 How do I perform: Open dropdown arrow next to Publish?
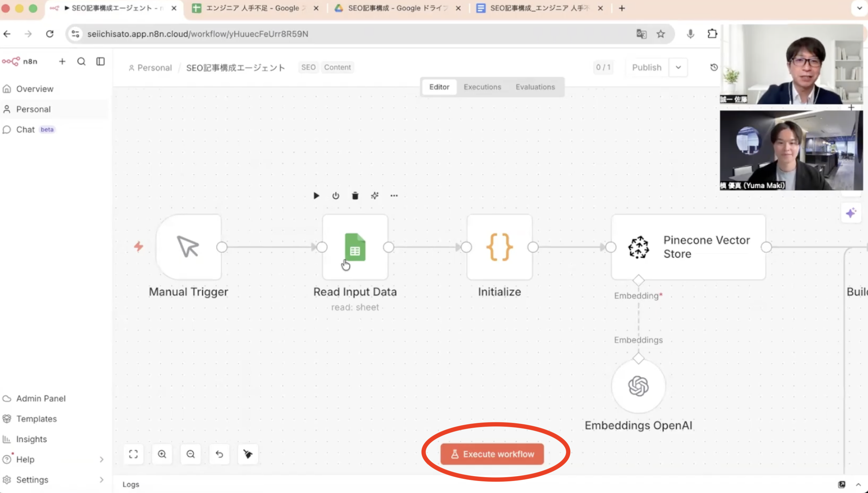[x=678, y=67]
